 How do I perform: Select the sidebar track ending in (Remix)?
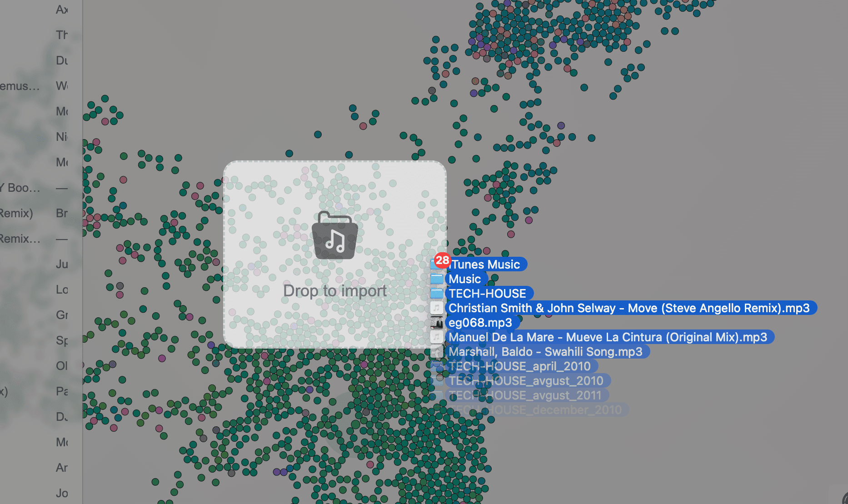pos(16,213)
